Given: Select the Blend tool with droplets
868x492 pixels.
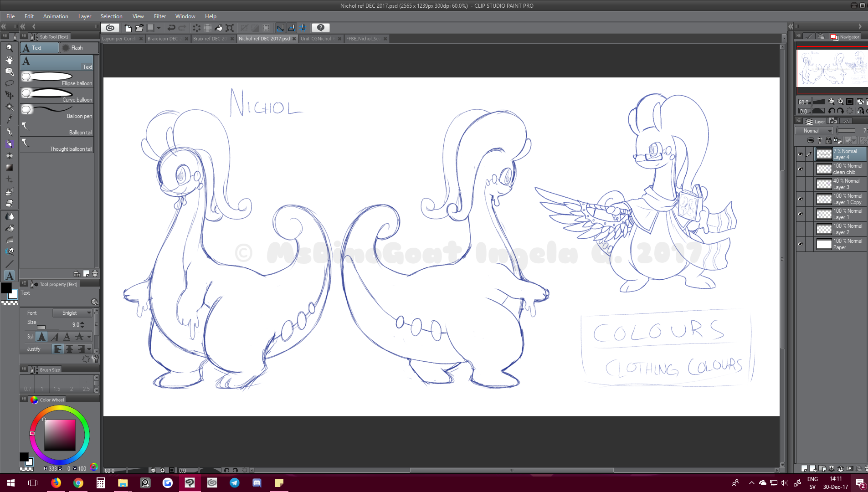Looking at the screenshot, I should pos(9,216).
